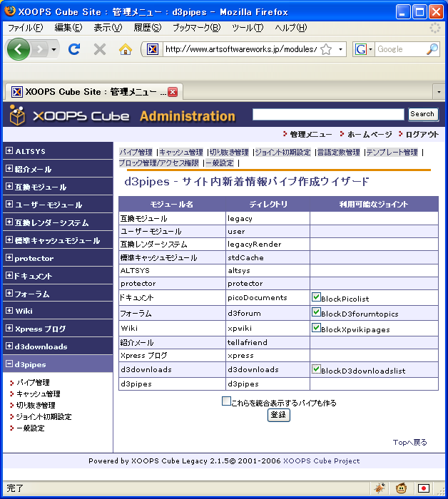
Task: Click the search magnifier icon
Action: [432, 49]
